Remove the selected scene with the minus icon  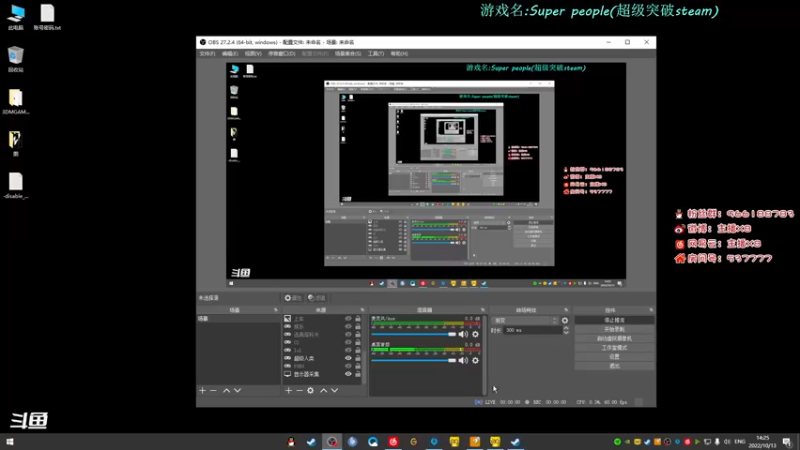click(x=213, y=390)
